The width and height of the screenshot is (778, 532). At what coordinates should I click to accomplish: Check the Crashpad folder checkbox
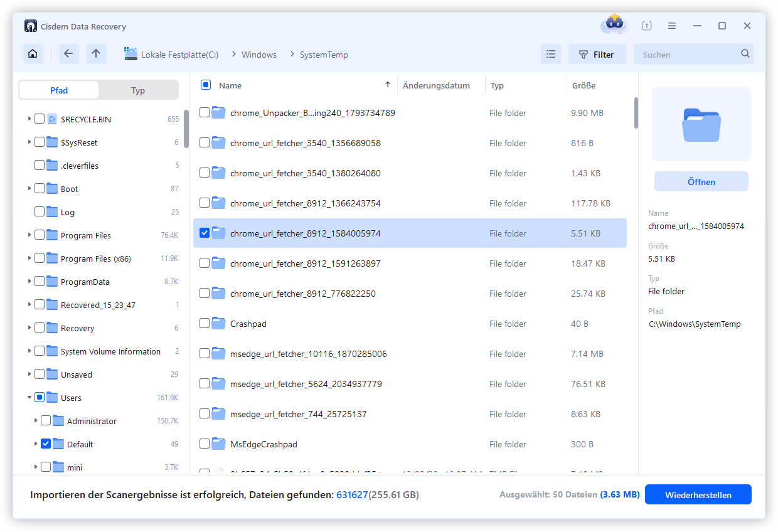[x=205, y=324]
